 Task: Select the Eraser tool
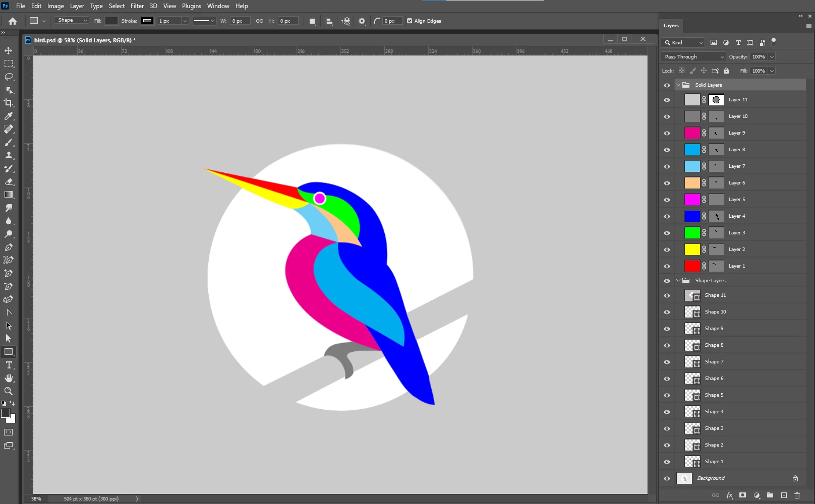pos(9,181)
